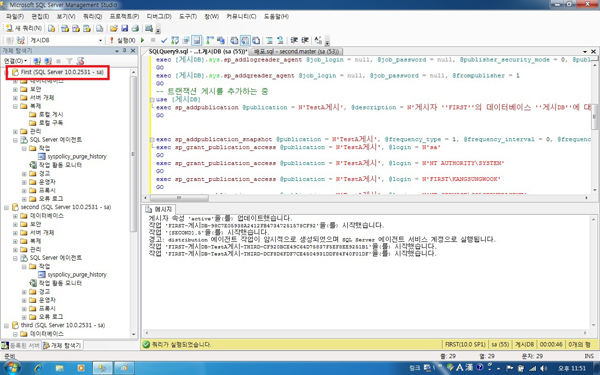Image resolution: width=600 pixels, height=375 pixels.
Task: Collapse 복제 folder under First server
Action: [15, 106]
